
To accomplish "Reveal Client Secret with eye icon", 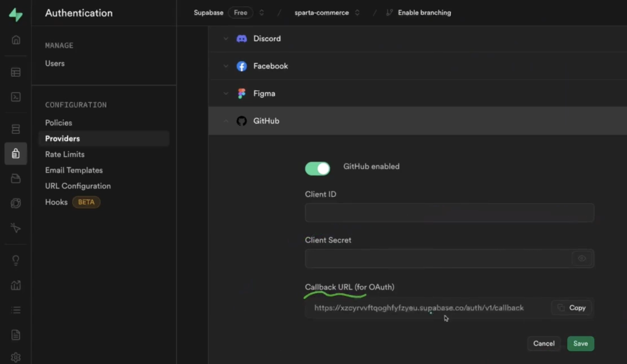I will tap(581, 258).
